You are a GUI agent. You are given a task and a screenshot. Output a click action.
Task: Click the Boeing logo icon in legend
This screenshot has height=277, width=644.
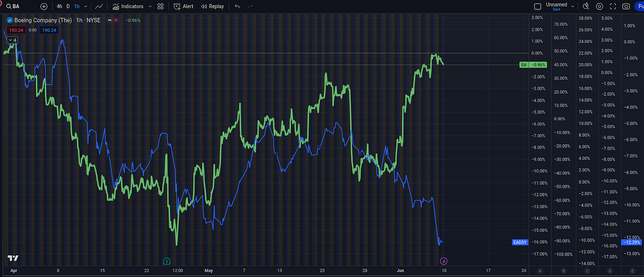click(x=9, y=20)
